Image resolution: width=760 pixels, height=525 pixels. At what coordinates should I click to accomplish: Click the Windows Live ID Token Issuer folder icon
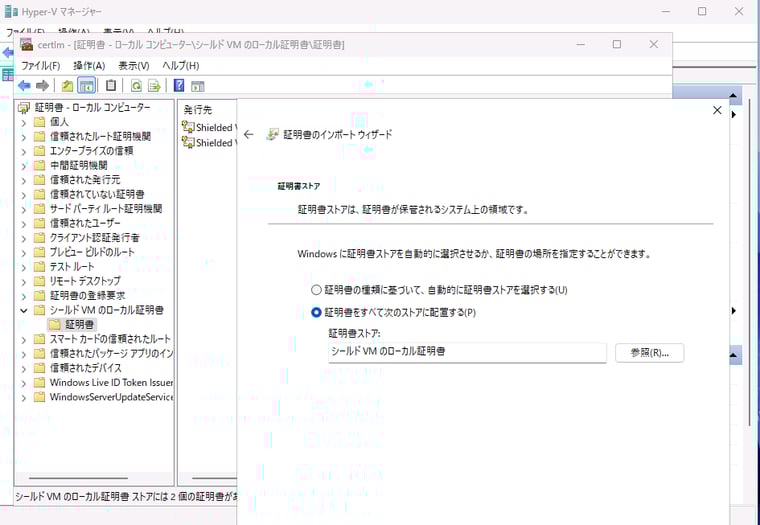pyautogui.click(x=40, y=382)
